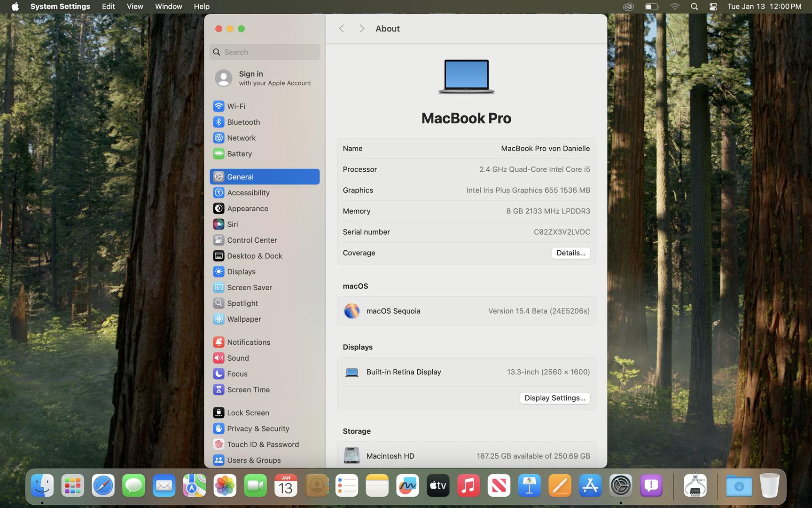Open Safari from the Dock
Image resolution: width=812 pixels, height=508 pixels.
point(103,486)
